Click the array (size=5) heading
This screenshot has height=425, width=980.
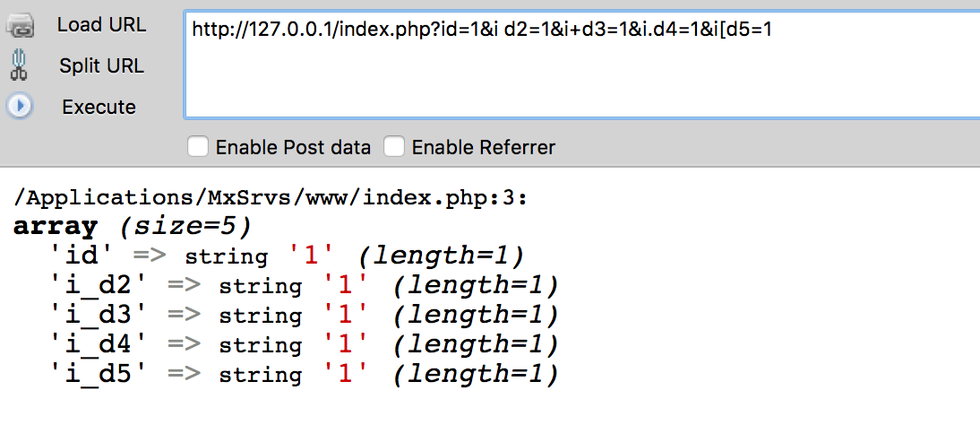point(133,227)
